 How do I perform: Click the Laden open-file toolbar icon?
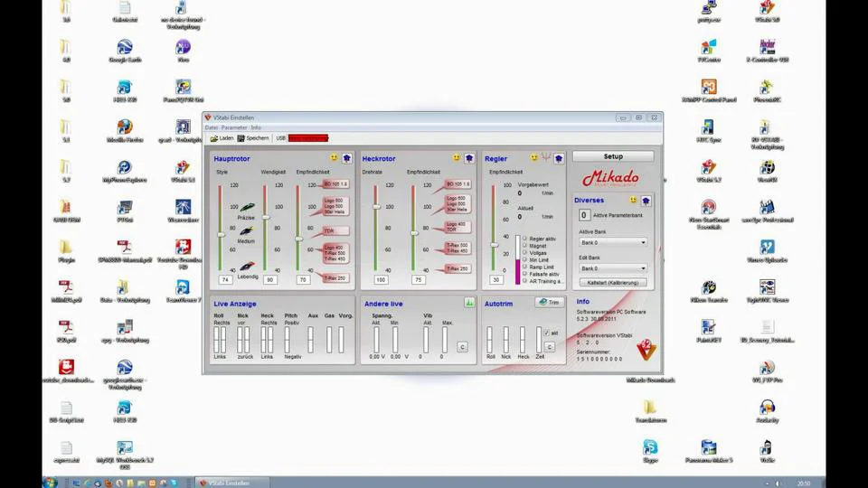pyautogui.click(x=213, y=138)
